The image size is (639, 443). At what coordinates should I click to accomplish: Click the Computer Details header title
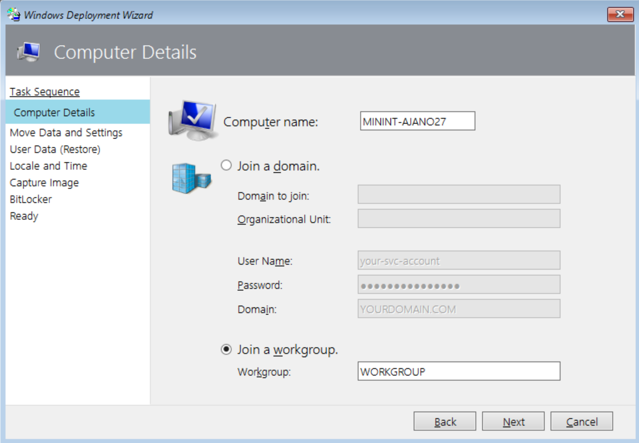(125, 53)
